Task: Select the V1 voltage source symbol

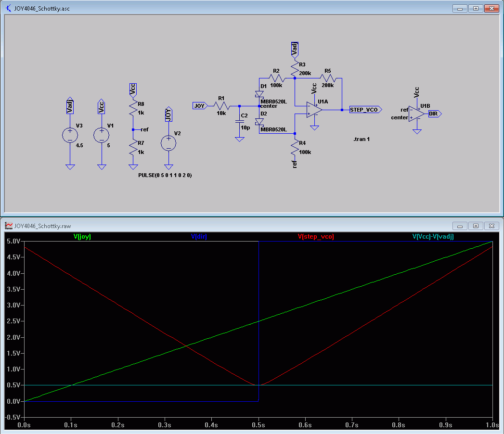Action: [101, 135]
